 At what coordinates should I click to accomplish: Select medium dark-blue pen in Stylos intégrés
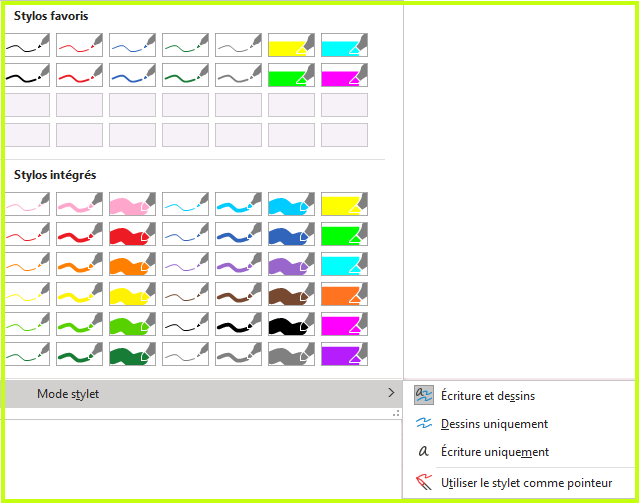pyautogui.click(x=238, y=234)
